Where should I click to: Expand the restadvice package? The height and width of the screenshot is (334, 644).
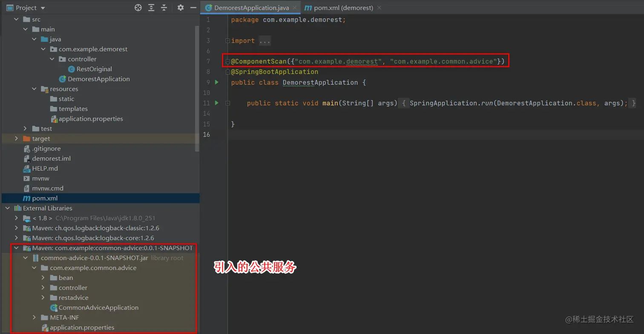coord(43,297)
